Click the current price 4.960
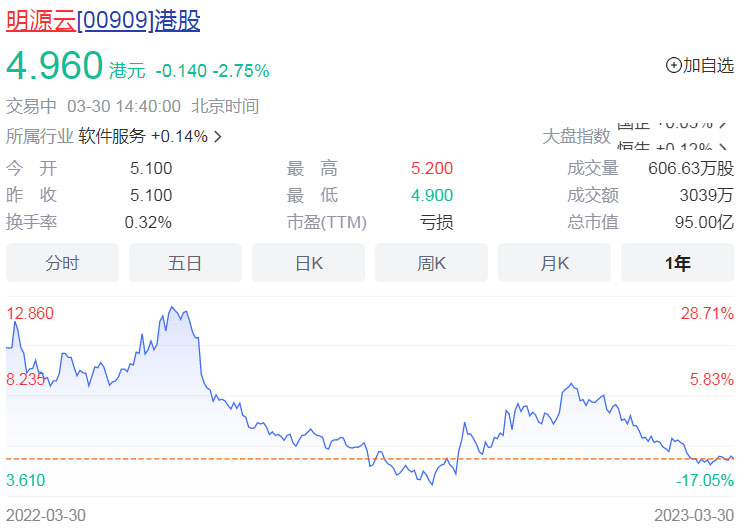Image resolution: width=744 pixels, height=530 pixels. pyautogui.click(x=55, y=66)
